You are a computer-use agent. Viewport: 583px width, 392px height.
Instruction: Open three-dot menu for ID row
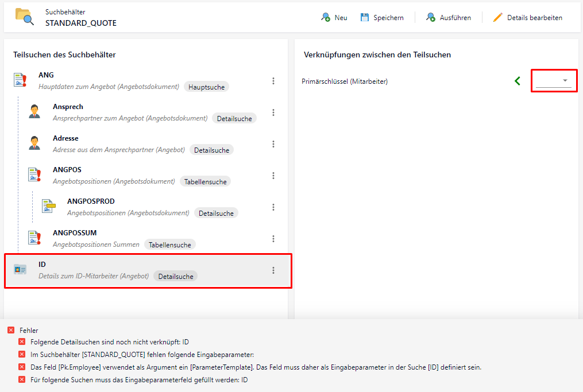coord(273,270)
